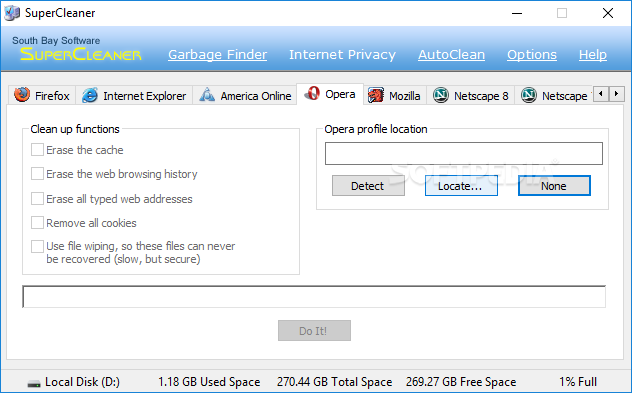632x393 pixels.
Task: Open the Help link
Action: click(592, 54)
